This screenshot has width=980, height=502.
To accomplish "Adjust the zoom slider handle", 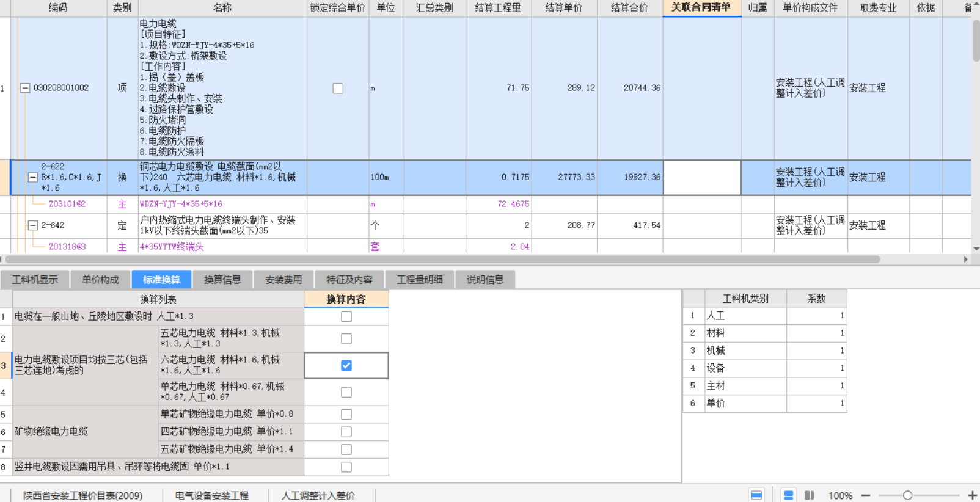I will point(908,495).
